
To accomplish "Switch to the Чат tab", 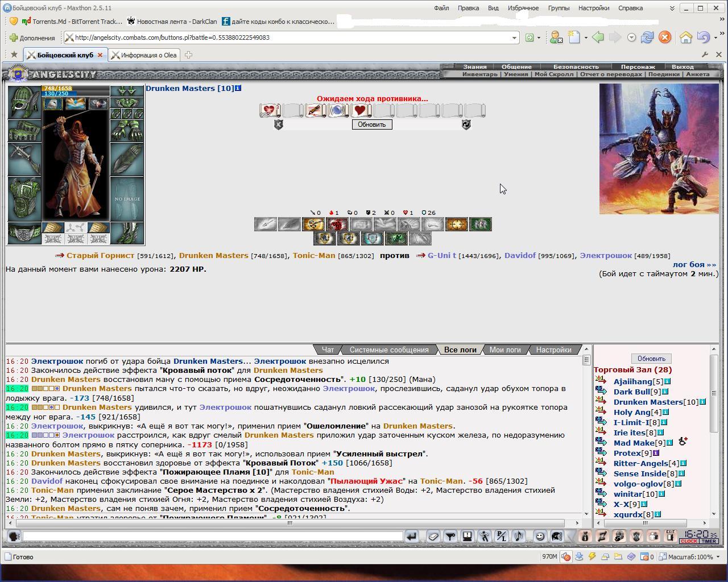I will pos(328,350).
